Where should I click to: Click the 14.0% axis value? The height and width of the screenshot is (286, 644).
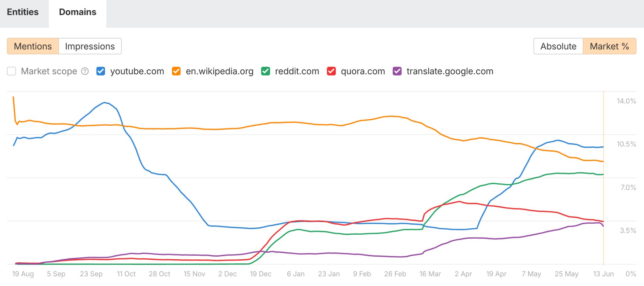pos(626,101)
